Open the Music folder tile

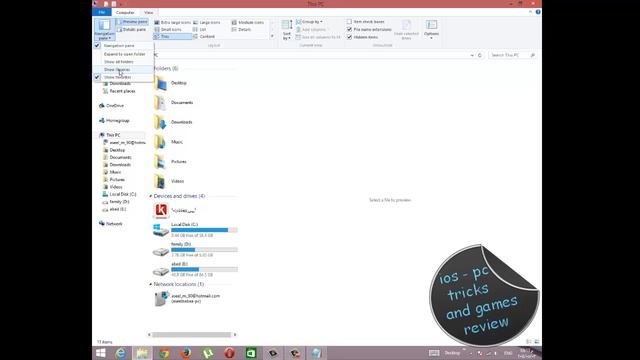pos(169,142)
